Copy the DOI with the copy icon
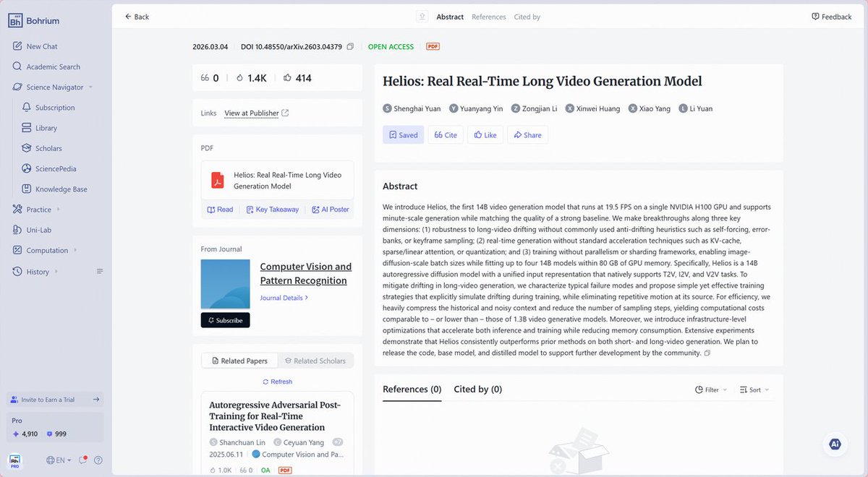Image resolution: width=868 pixels, height=477 pixels. tap(350, 47)
